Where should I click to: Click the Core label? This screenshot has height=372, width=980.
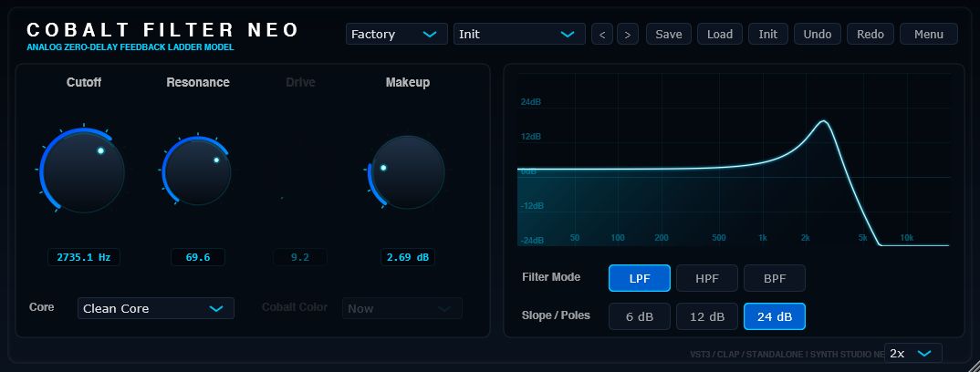pos(42,307)
